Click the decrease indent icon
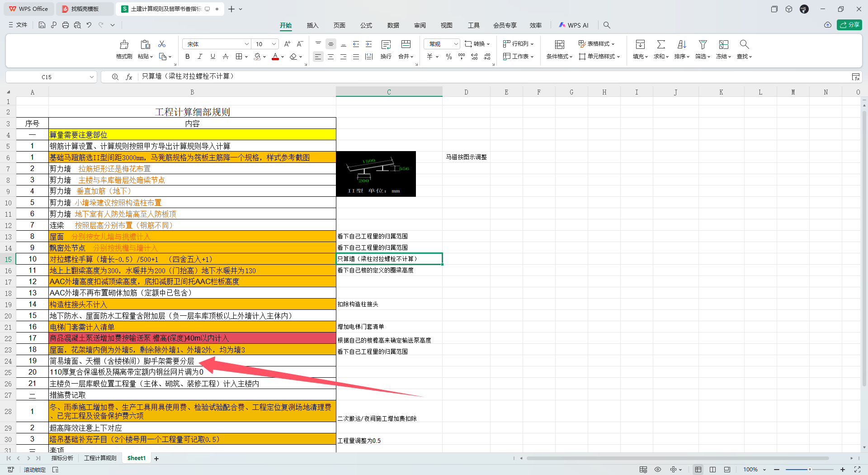 tap(356, 44)
